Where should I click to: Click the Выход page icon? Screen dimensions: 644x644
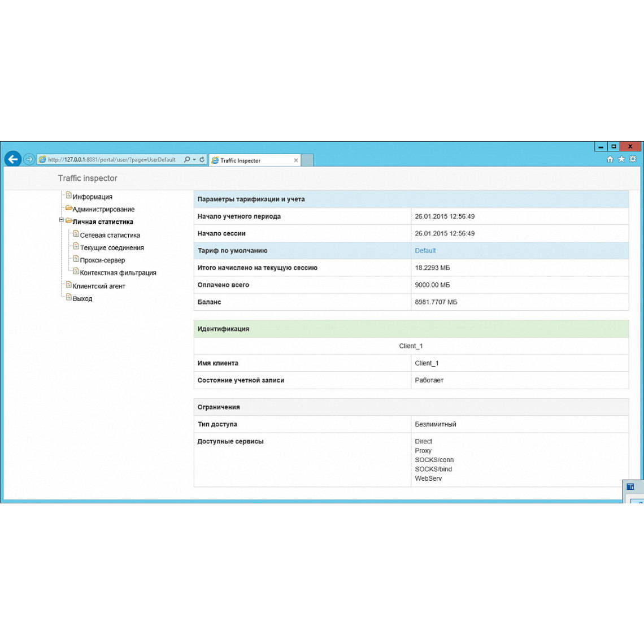point(68,297)
